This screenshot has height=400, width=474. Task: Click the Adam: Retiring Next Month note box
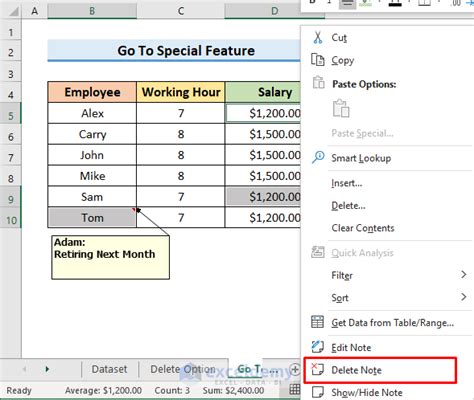tap(110, 257)
